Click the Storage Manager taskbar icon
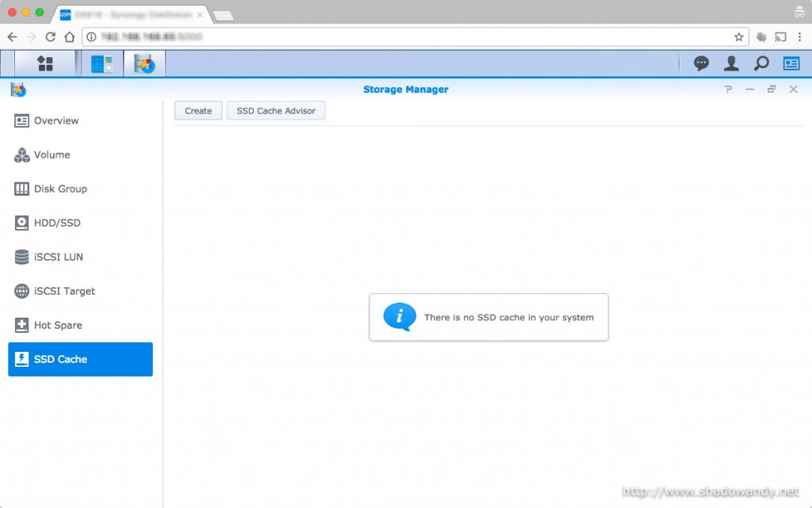Screen dimensions: 812x508 144,63
